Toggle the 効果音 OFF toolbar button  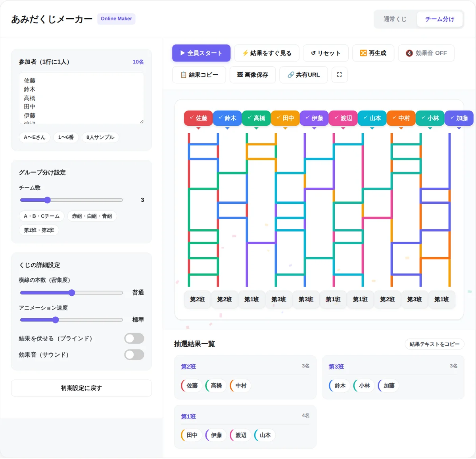pyautogui.click(x=426, y=53)
